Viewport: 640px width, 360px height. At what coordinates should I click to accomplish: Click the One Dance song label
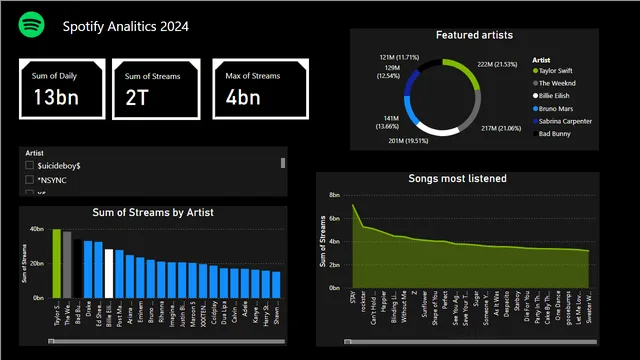click(x=558, y=305)
